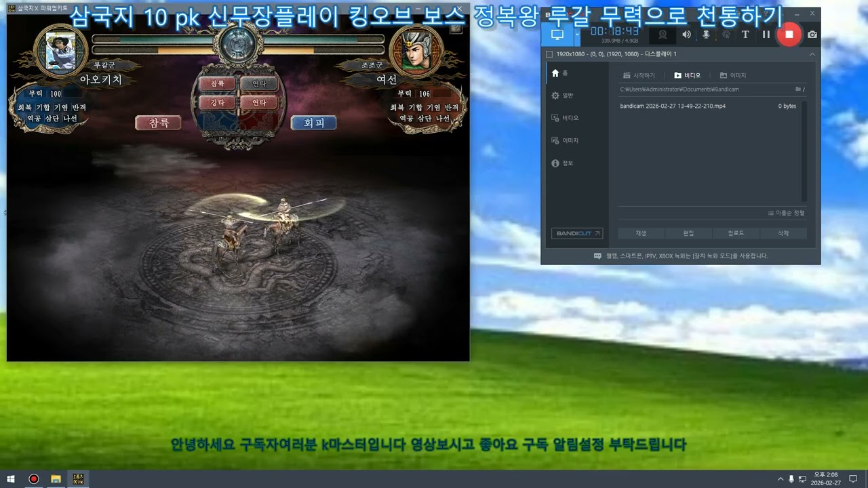Image resolution: width=868 pixels, height=488 pixels.
Task: Select the red 연타 command beside 강타
Action: point(259,102)
